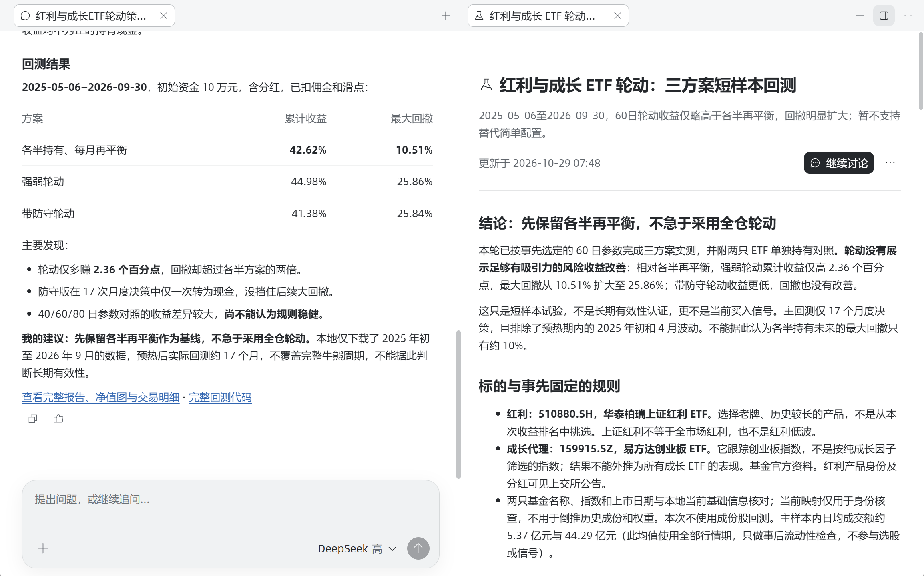Viewport: 924px width, 576px height.
Task: Click the 25.84% value
Action: [414, 214]
